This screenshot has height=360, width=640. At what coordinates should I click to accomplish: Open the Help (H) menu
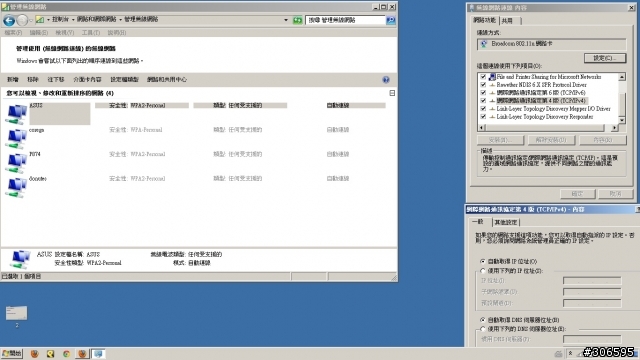click(x=117, y=33)
